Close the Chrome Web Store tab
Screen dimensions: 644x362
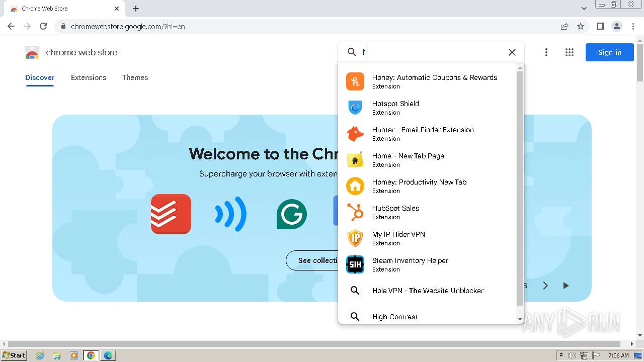click(117, 9)
